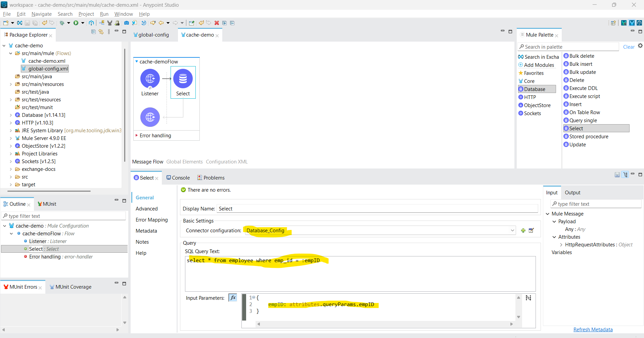
Task: Click Link with Editor icon in Package Explorer
Action: coord(101,32)
